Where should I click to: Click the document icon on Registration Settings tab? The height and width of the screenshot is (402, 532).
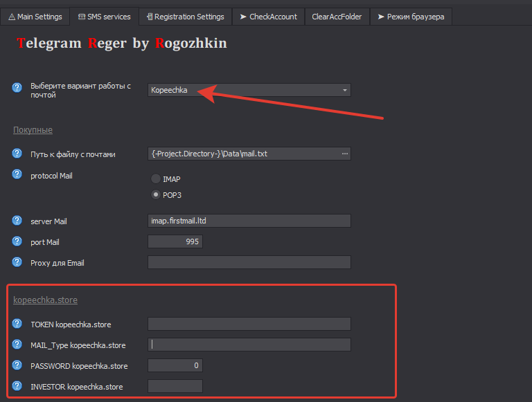pos(150,17)
